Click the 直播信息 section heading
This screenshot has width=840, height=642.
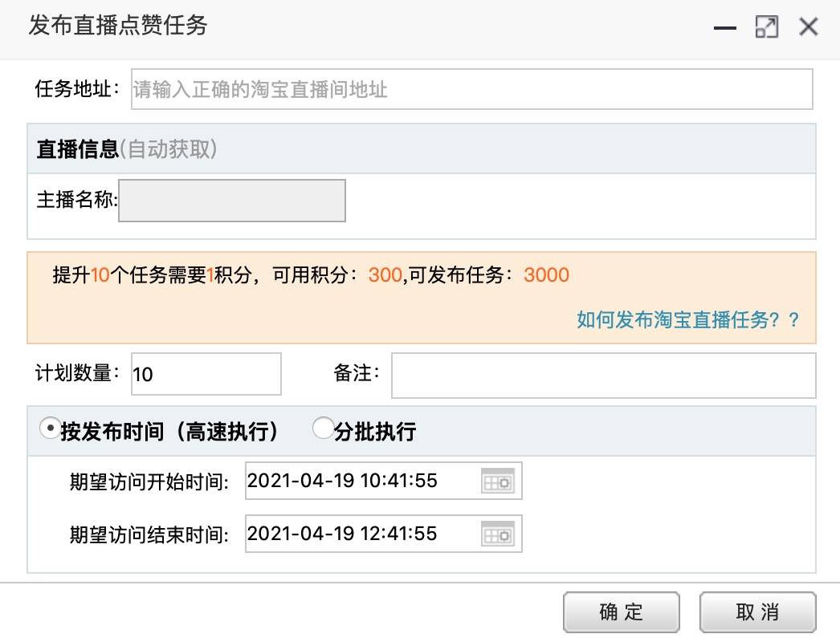tap(78, 148)
